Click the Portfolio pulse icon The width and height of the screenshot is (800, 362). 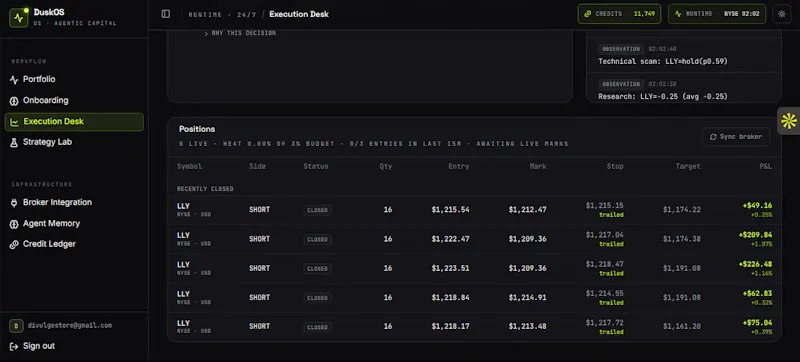14,80
